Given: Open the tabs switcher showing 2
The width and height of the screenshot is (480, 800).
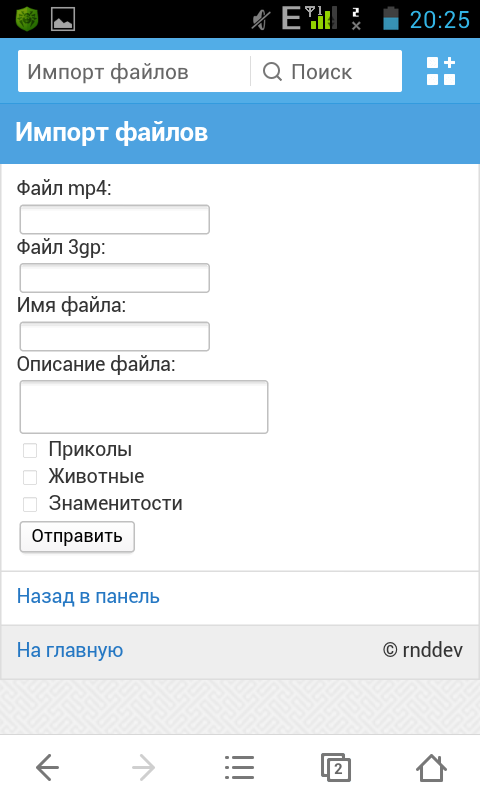Looking at the screenshot, I should 336,767.
